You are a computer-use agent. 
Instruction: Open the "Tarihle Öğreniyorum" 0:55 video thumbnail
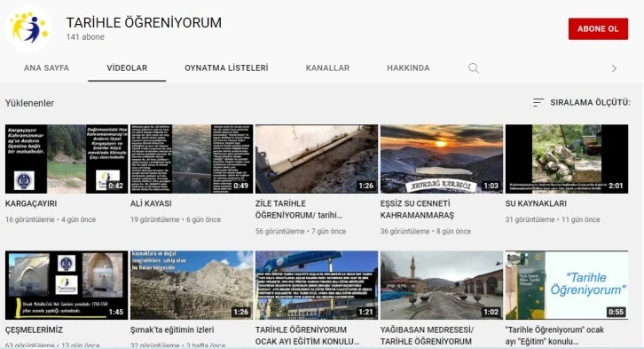566,285
